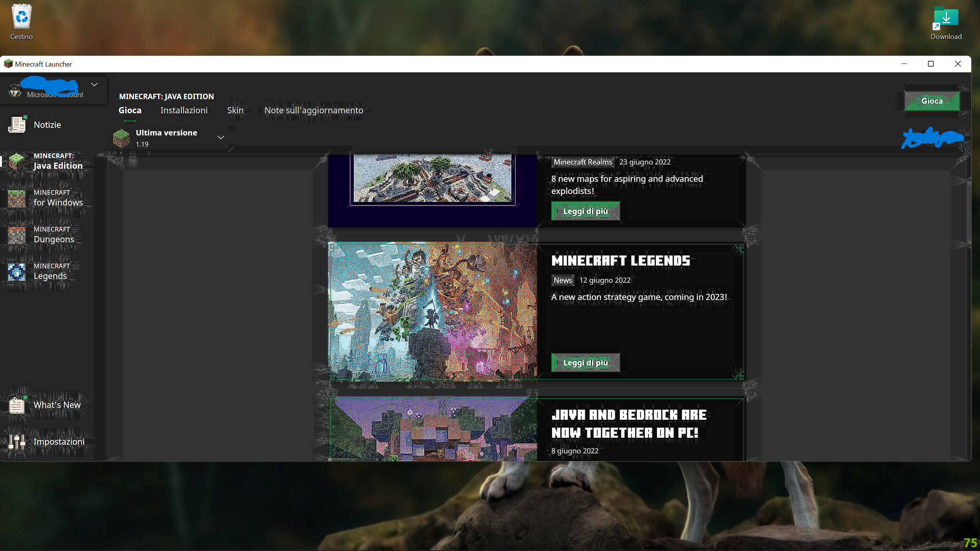Open What's New clipboard icon
The height and width of the screenshot is (551, 980).
point(17,405)
